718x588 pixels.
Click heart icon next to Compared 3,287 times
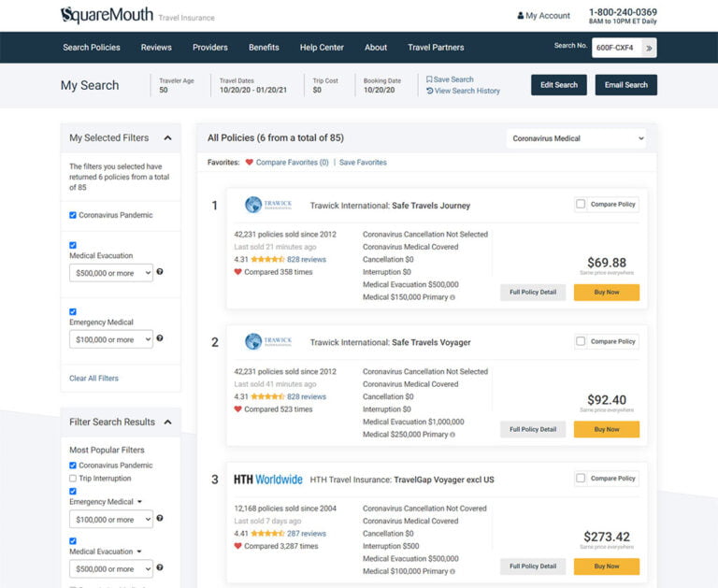tap(237, 546)
